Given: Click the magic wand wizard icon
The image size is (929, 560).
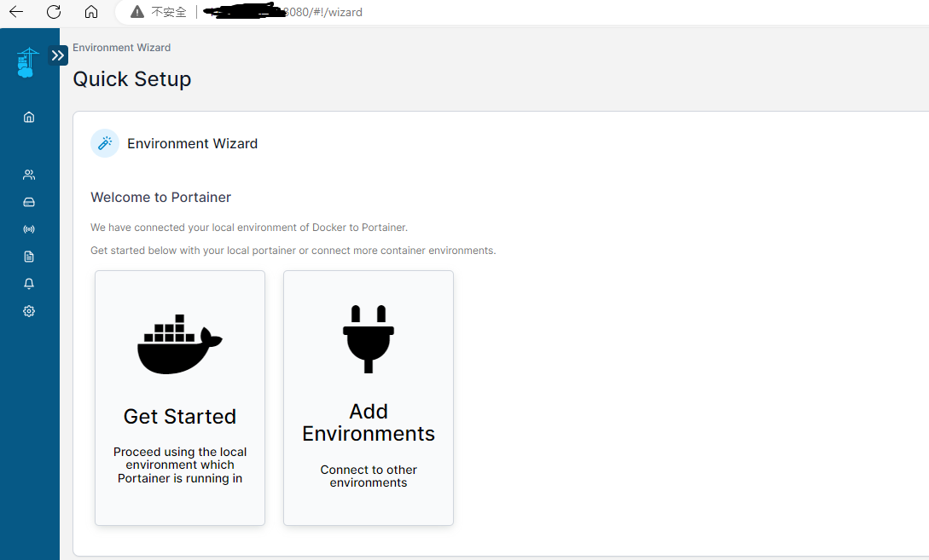Looking at the screenshot, I should pyautogui.click(x=105, y=143).
